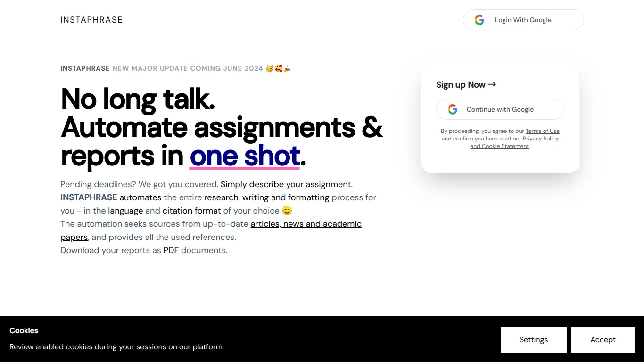
Task: Click the party emojis after 'JUNE 2024'
Action: coord(279,68)
